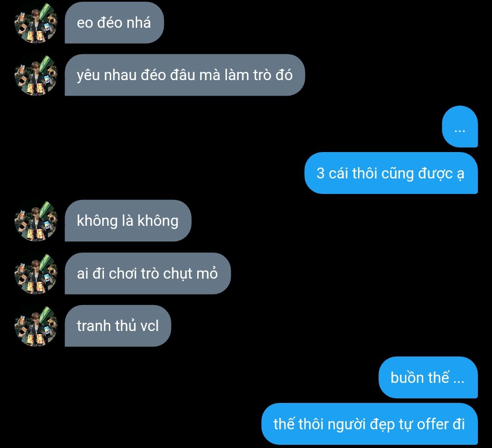Viewport: 492px width, 448px height.
Task: Select the blue 'buồn thế ...' bubble
Action: tap(428, 377)
